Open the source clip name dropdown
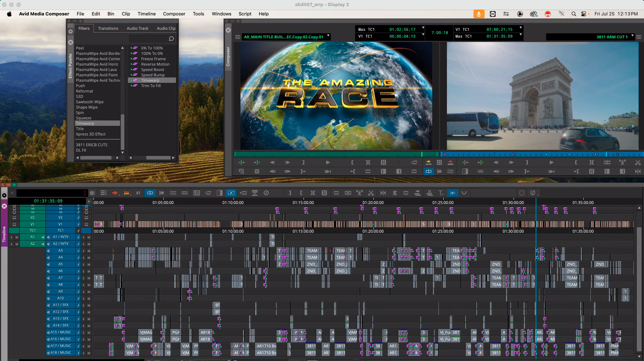 (x=328, y=36)
